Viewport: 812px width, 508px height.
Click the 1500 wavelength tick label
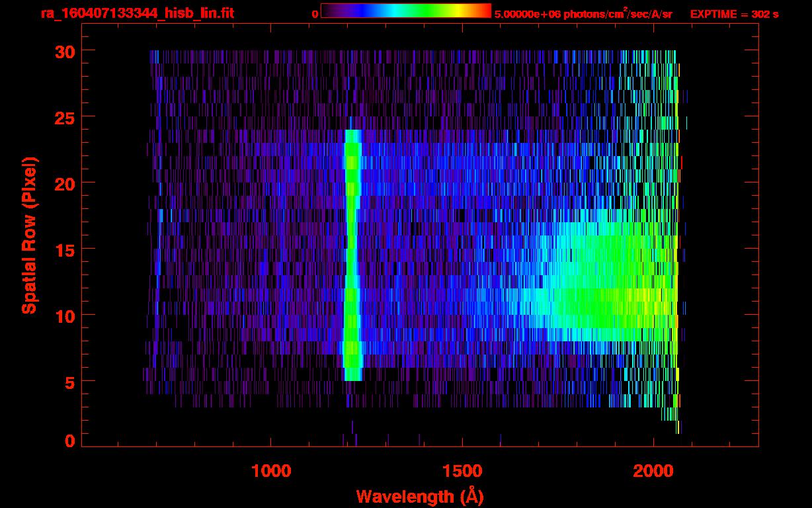click(x=462, y=471)
